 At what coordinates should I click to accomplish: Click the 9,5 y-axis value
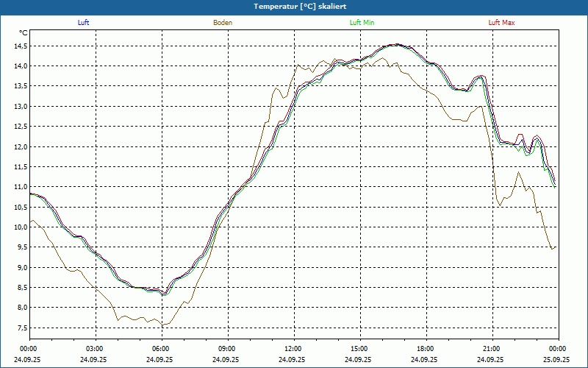pos(23,247)
